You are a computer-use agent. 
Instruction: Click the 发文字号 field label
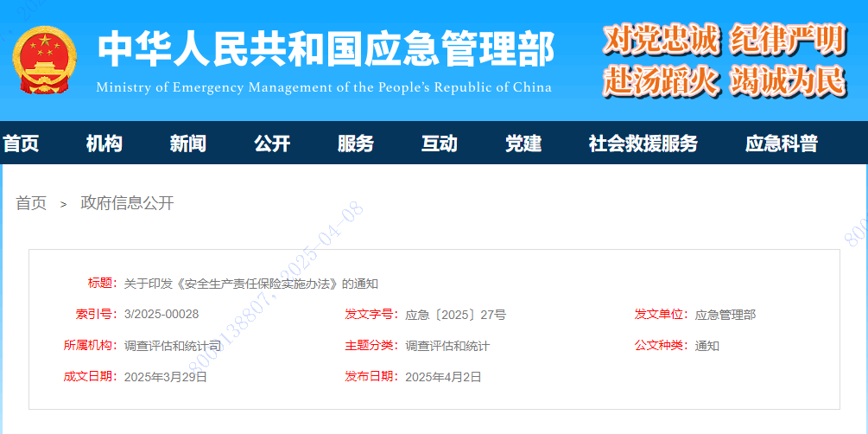coord(372,315)
